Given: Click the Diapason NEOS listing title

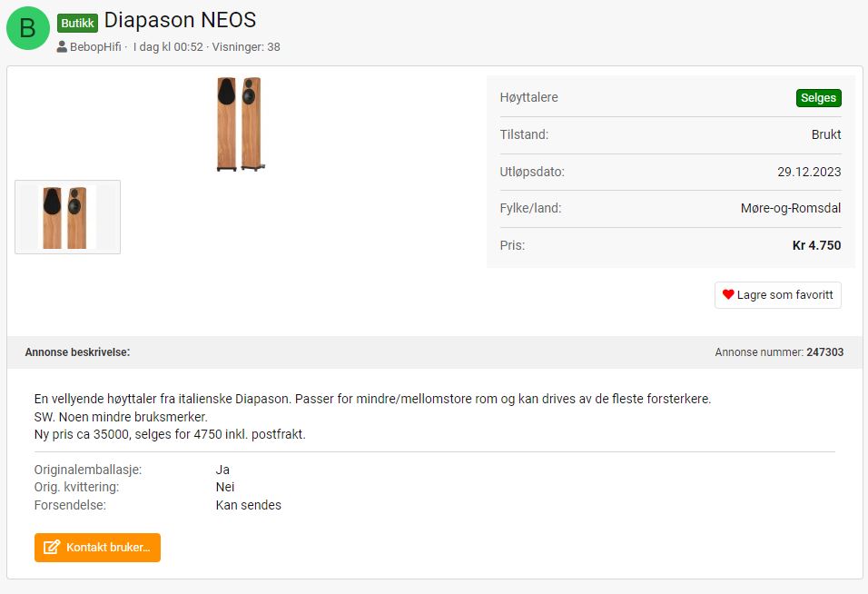Looking at the screenshot, I should pyautogui.click(x=180, y=21).
